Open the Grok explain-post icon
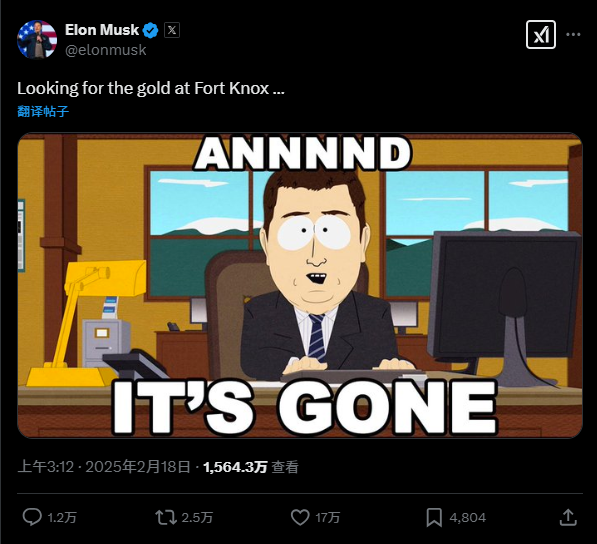 tap(541, 35)
